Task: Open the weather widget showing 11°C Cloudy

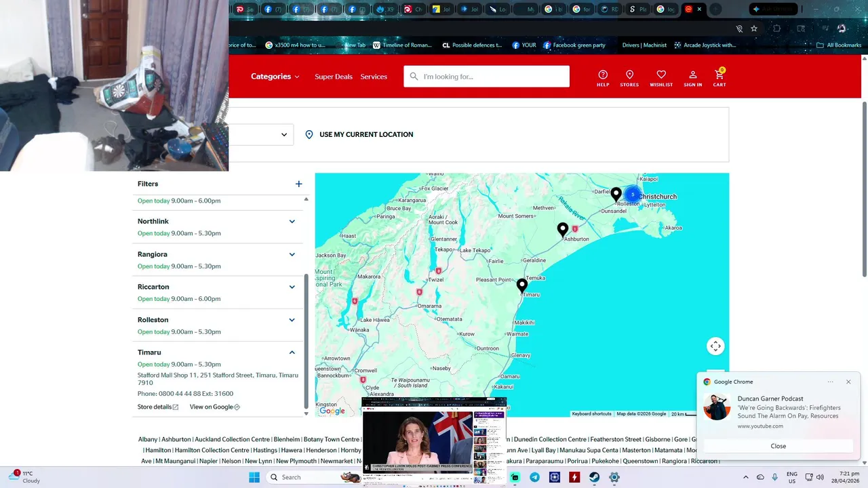Action: pos(23,477)
